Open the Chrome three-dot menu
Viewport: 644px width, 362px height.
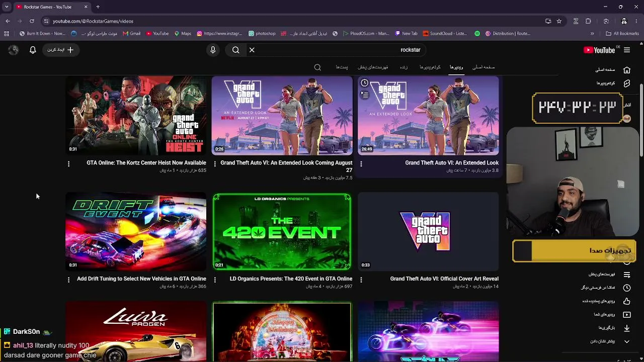637,21
